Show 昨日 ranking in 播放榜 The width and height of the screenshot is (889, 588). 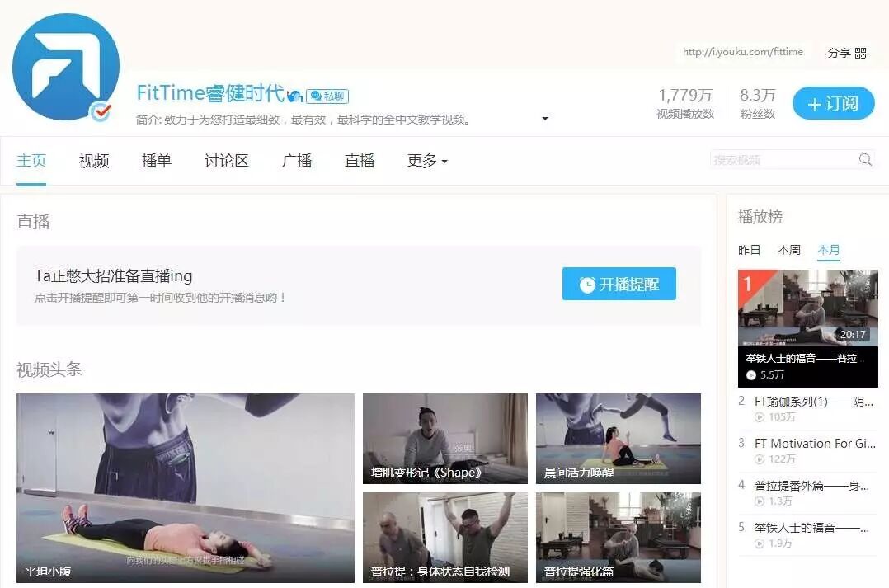tap(749, 250)
